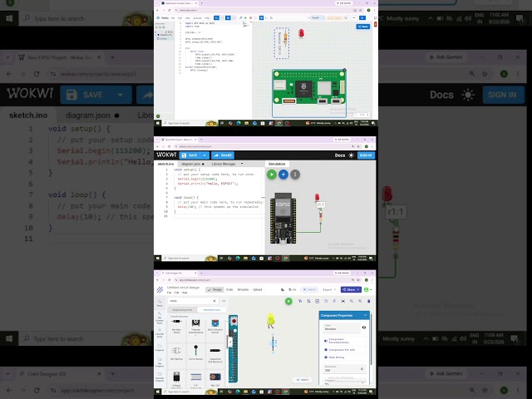
Task: Click blue Share button in top Raspberry Pi simulator
Action: (x=362, y=27)
